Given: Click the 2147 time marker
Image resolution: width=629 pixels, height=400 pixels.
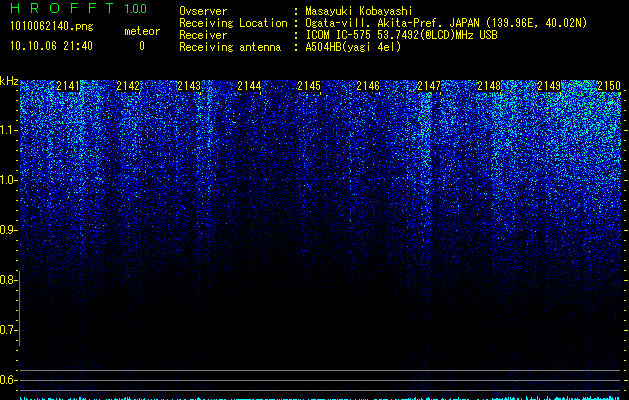Looking at the screenshot, I should [429, 86].
